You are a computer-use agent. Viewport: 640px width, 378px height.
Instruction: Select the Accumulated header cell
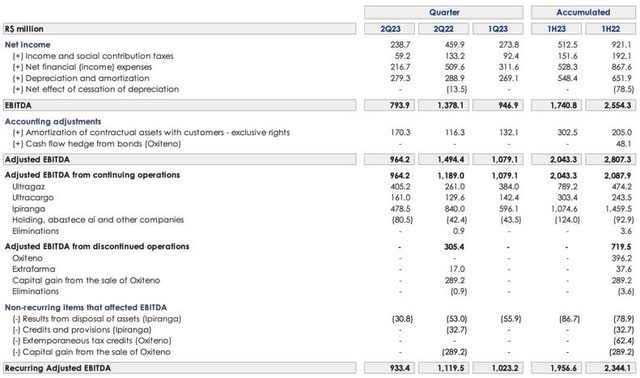583,12
